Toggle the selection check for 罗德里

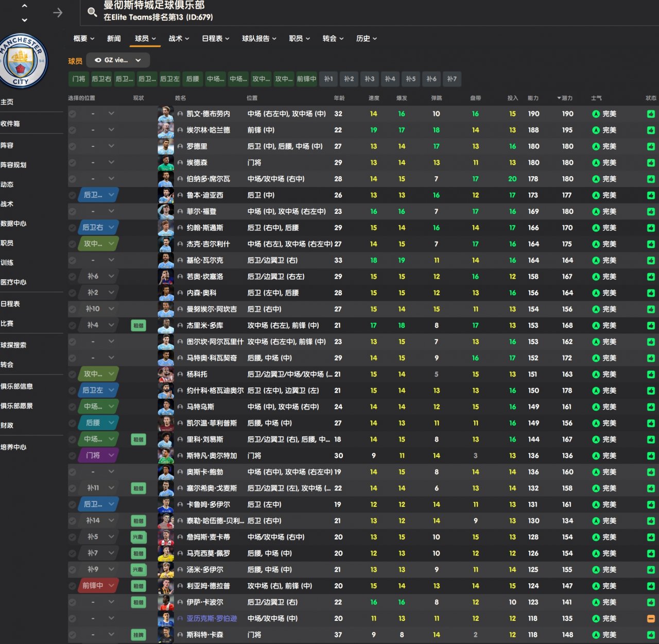(x=73, y=146)
